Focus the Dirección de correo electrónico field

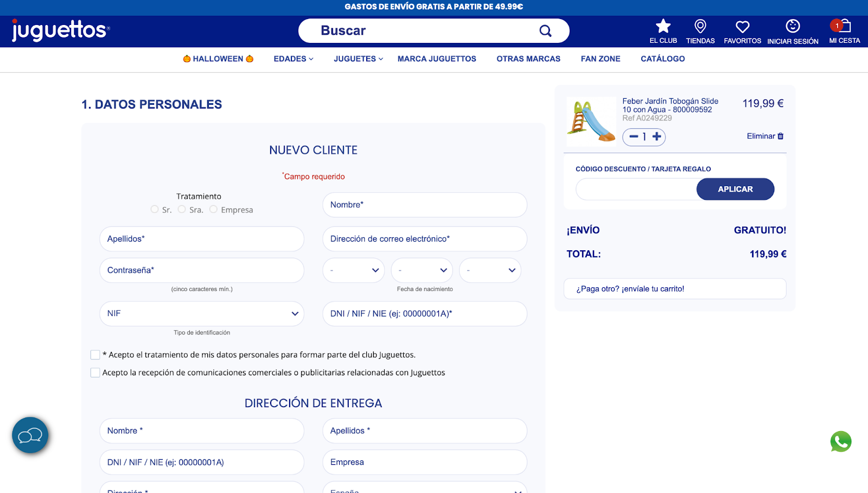click(425, 239)
